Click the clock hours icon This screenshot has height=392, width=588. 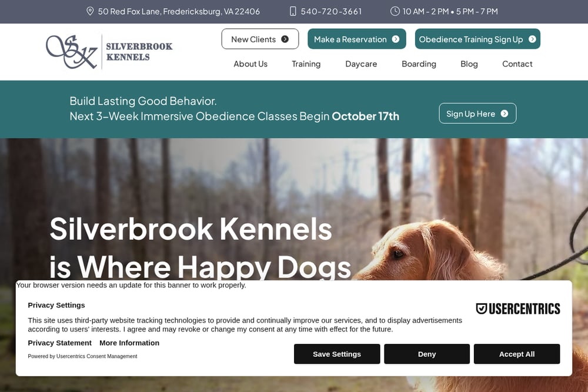[395, 11]
